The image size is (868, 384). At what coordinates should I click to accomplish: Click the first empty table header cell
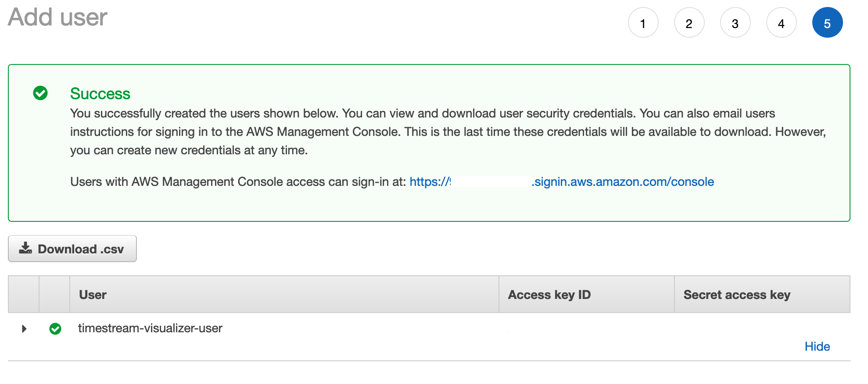[x=24, y=295]
